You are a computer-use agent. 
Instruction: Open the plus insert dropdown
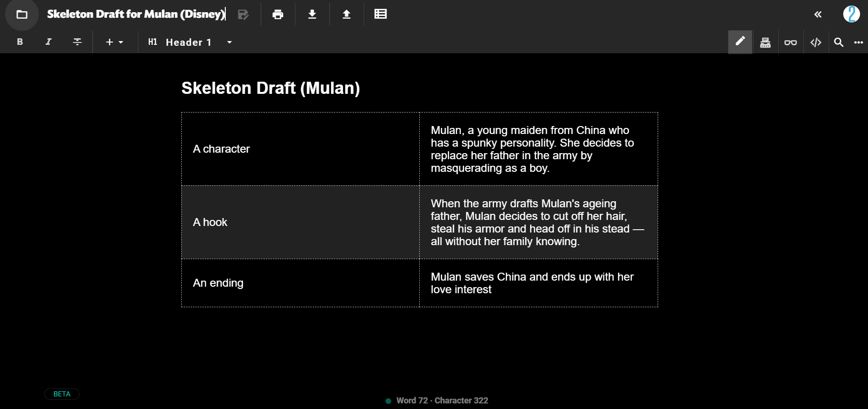click(114, 42)
